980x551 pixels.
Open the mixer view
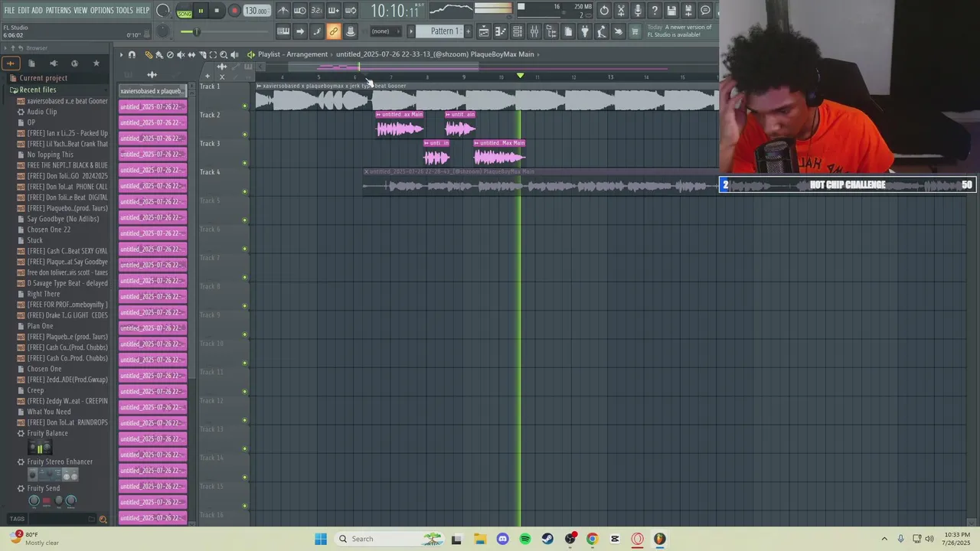tap(534, 31)
